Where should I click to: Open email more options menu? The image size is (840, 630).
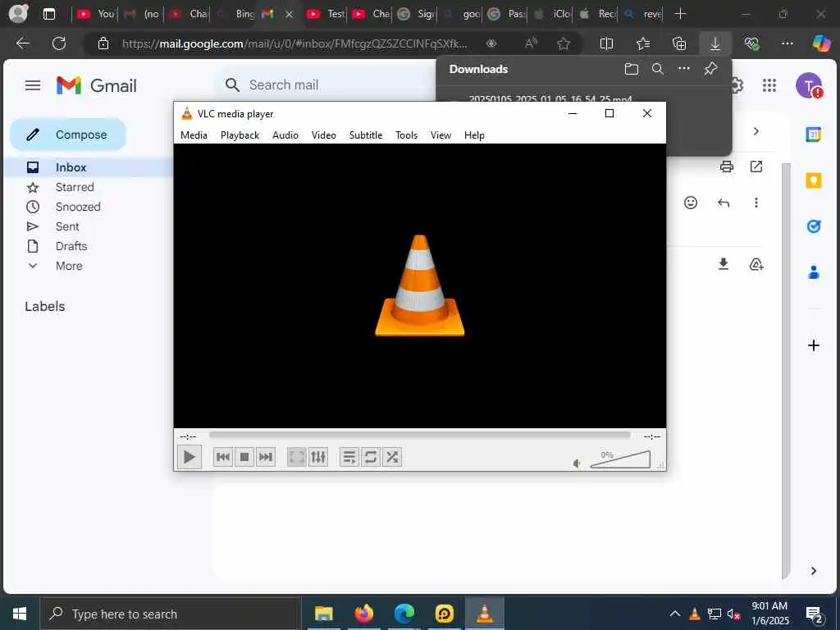point(756,203)
